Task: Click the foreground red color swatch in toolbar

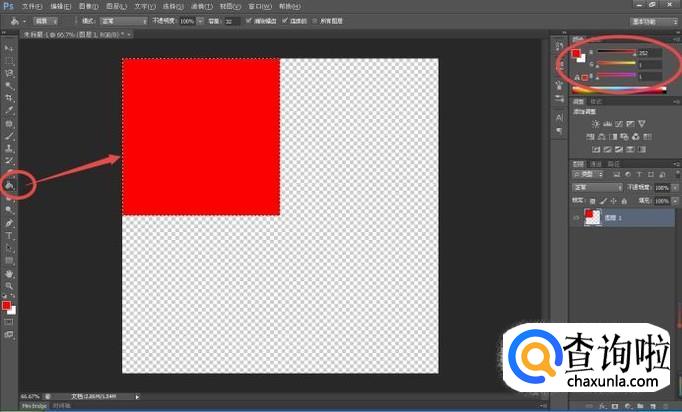Action: coord(6,305)
